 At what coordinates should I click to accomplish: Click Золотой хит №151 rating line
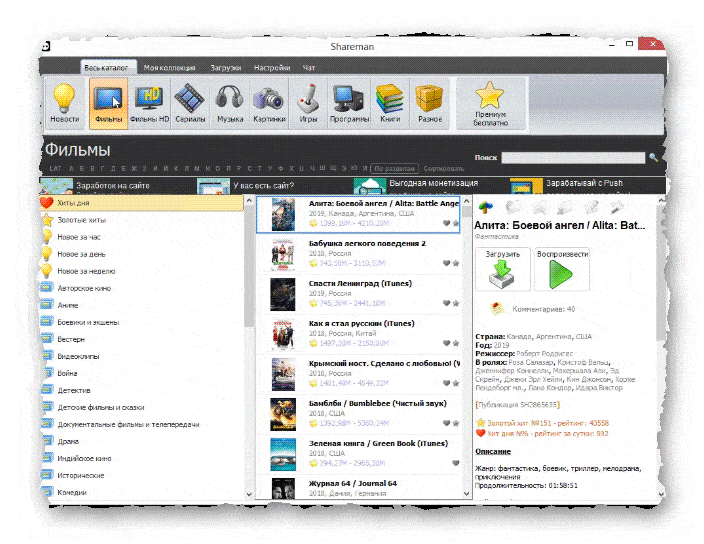[x=542, y=423]
